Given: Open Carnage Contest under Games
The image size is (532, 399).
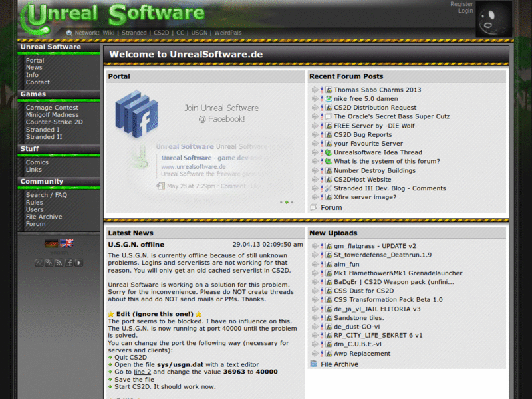Looking at the screenshot, I should click(52, 108).
